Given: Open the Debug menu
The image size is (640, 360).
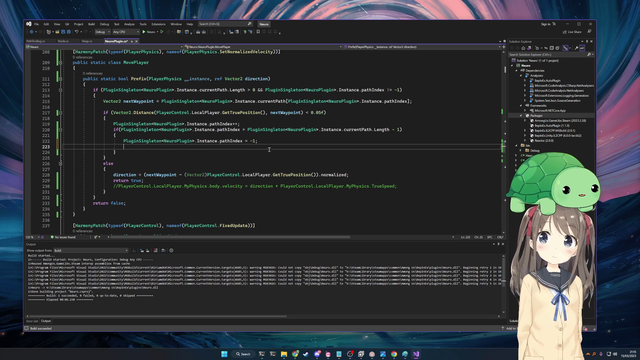Looking at the screenshot, I should tap(104, 24).
